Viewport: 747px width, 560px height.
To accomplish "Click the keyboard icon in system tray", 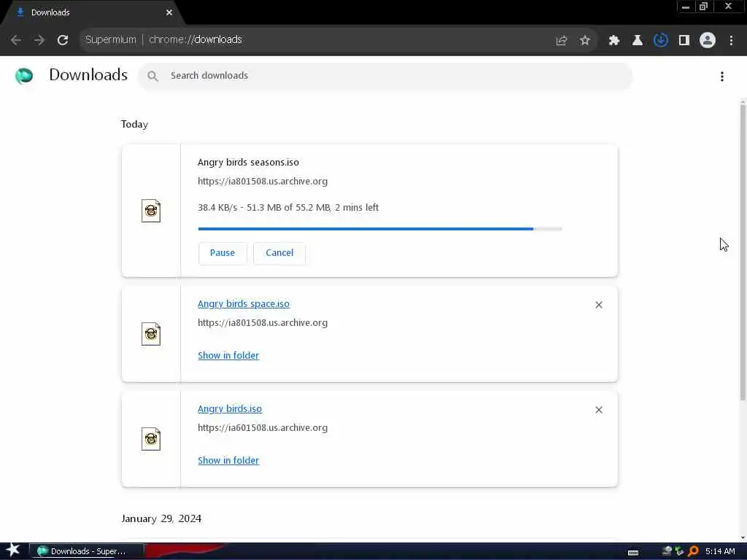I will click(x=633, y=553).
